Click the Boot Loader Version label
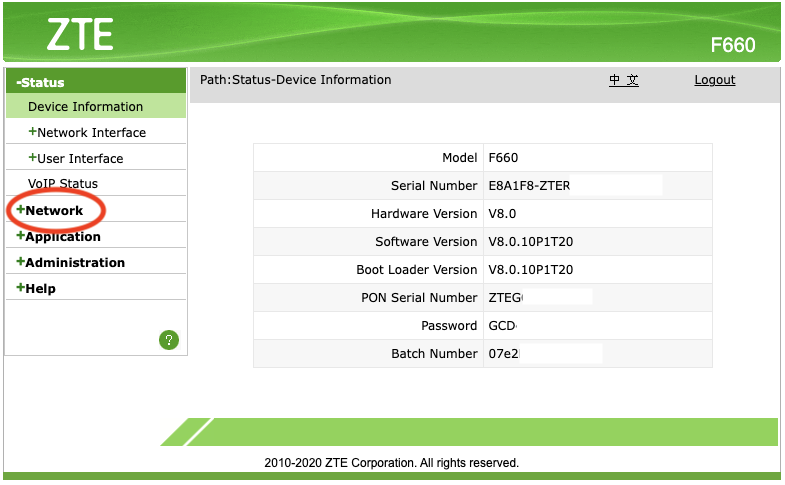This screenshot has height=485, width=785. (x=417, y=270)
